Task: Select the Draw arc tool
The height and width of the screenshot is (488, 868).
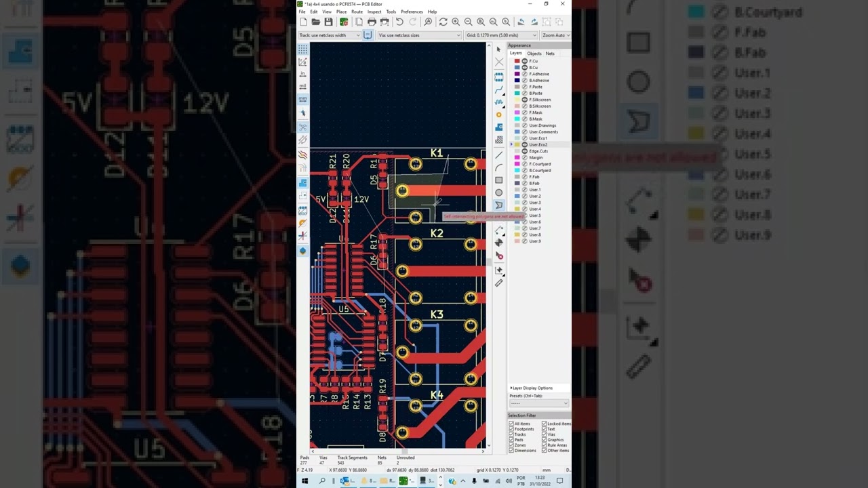Action: pos(499,167)
